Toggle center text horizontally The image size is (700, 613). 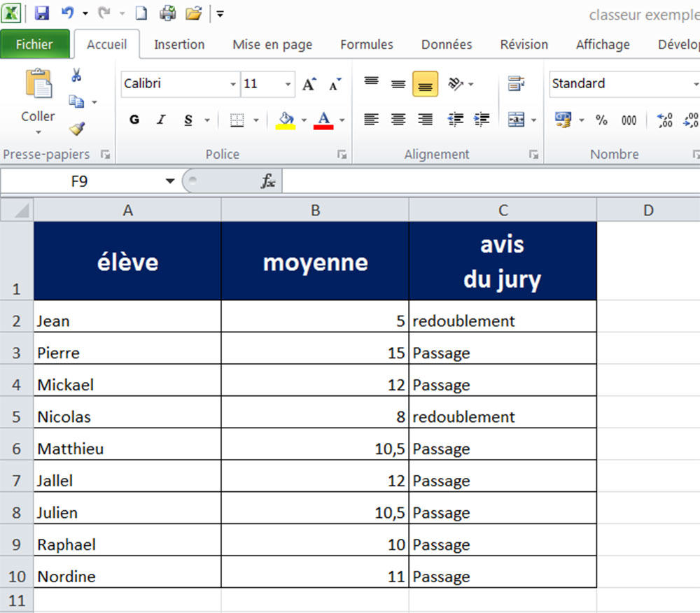coord(398,120)
